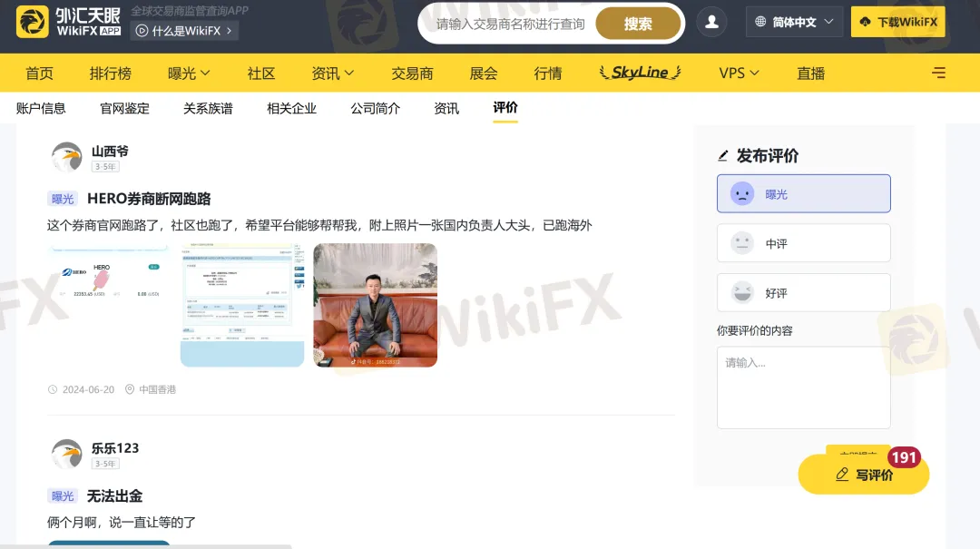Click the WikiFX eagle logo

[33, 22]
